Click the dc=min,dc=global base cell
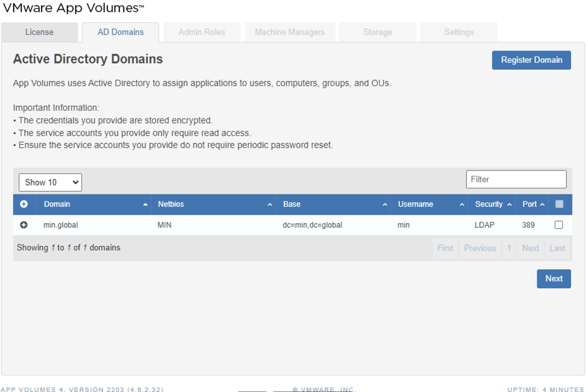Viewport: 588px width, 392px height. coord(312,225)
